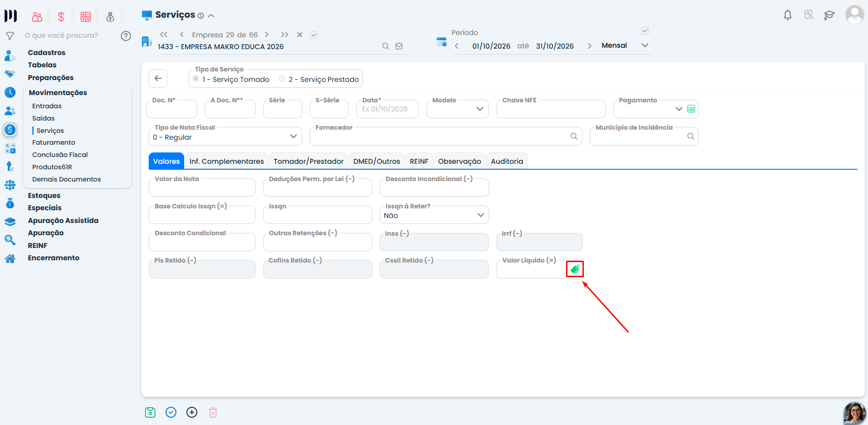868x425 pixels.
Task: Expand the Tipo de Nota Fiscal dropdown
Action: pos(225,137)
